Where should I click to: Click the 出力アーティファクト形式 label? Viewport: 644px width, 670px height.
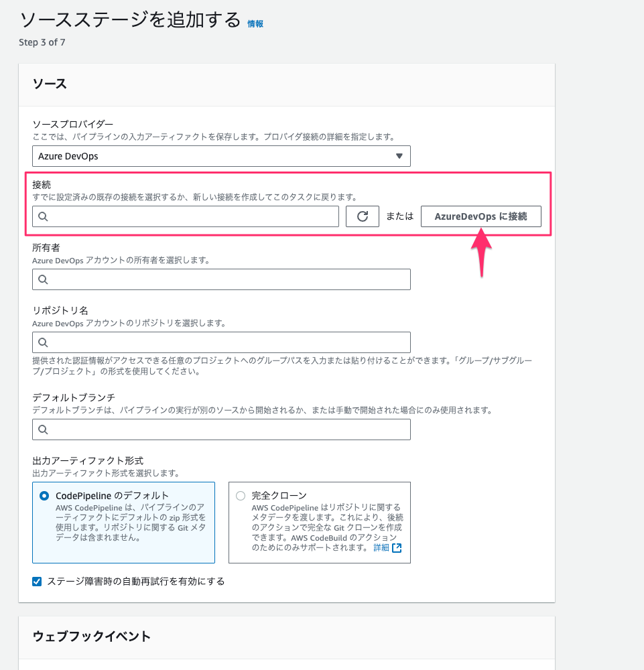click(88, 461)
